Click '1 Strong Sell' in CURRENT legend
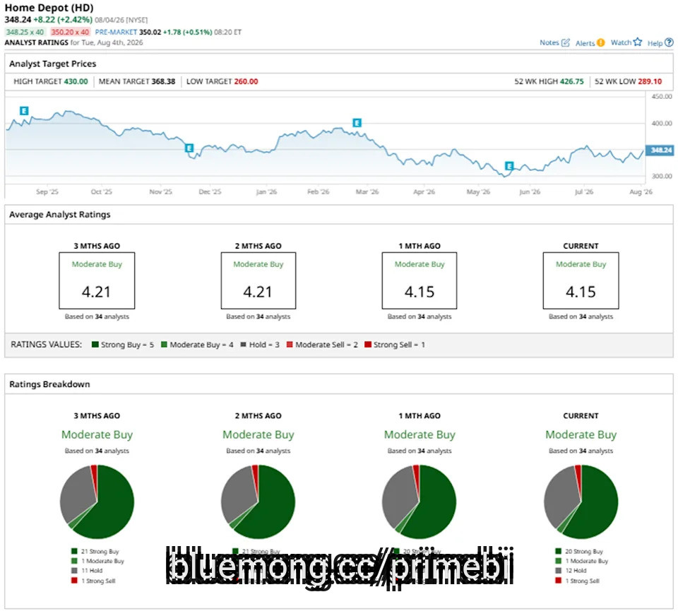The width and height of the screenshot is (678, 616). [x=583, y=581]
